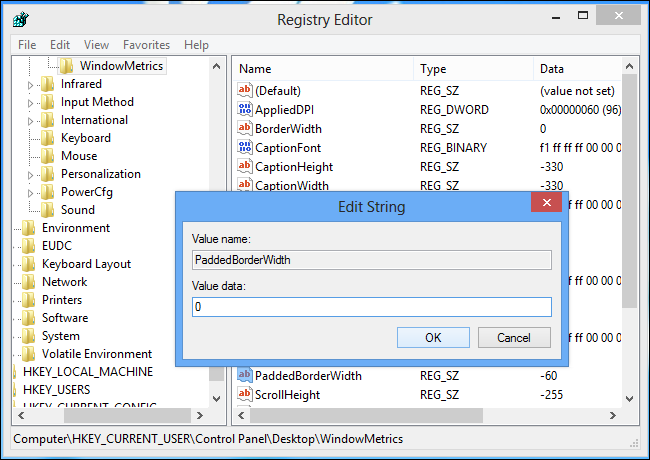The width and height of the screenshot is (650, 460).
Task: Click the Environment folder icon
Action: [29, 228]
